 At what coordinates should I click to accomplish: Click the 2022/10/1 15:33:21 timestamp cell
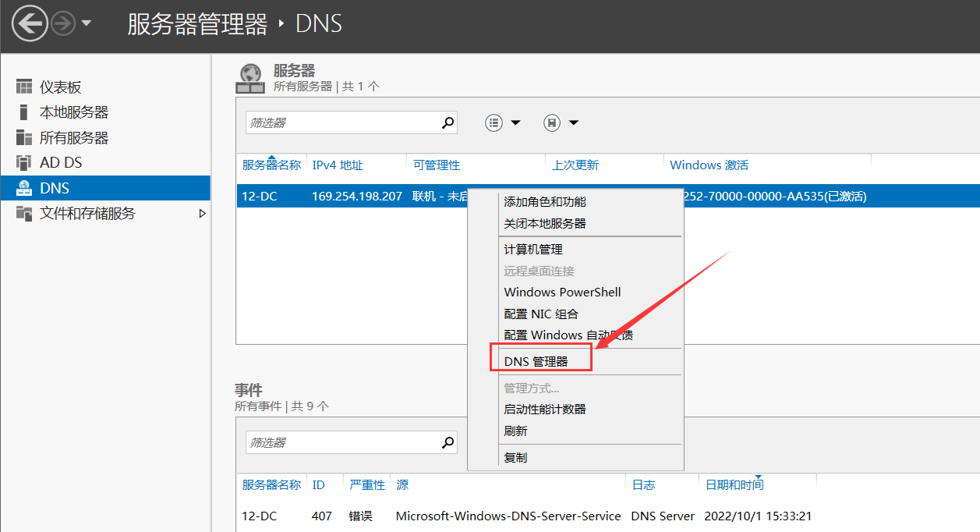coord(759,516)
